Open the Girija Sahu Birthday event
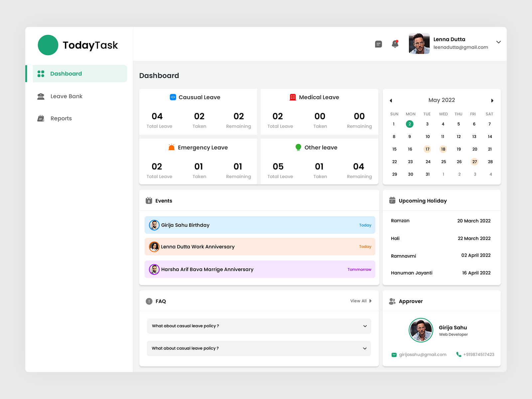 coord(260,225)
